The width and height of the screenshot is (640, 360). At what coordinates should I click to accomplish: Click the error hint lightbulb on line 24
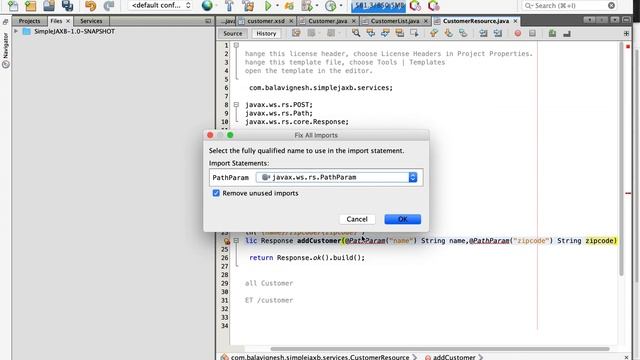(x=227, y=241)
